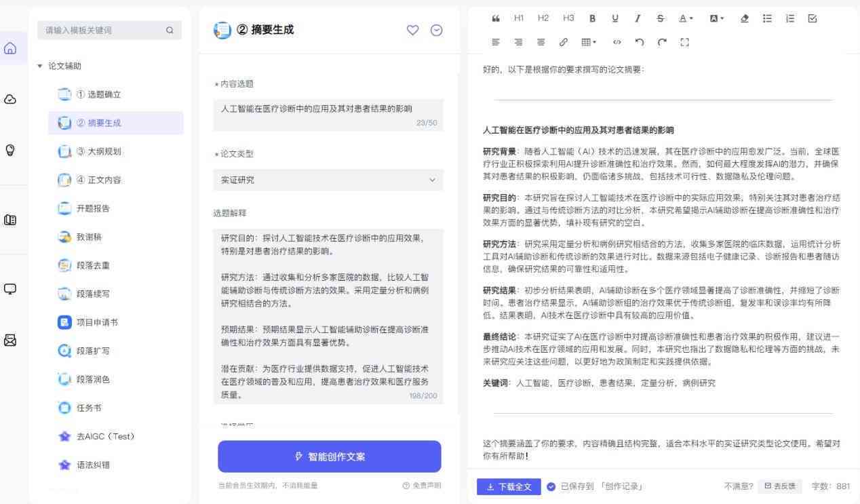Collapse the 论文辅助 category
The image size is (860, 504).
(60, 66)
